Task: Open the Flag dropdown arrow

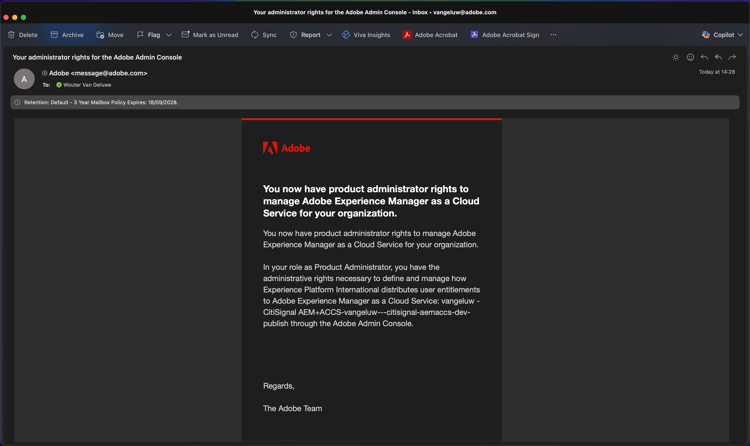Action: click(x=168, y=35)
